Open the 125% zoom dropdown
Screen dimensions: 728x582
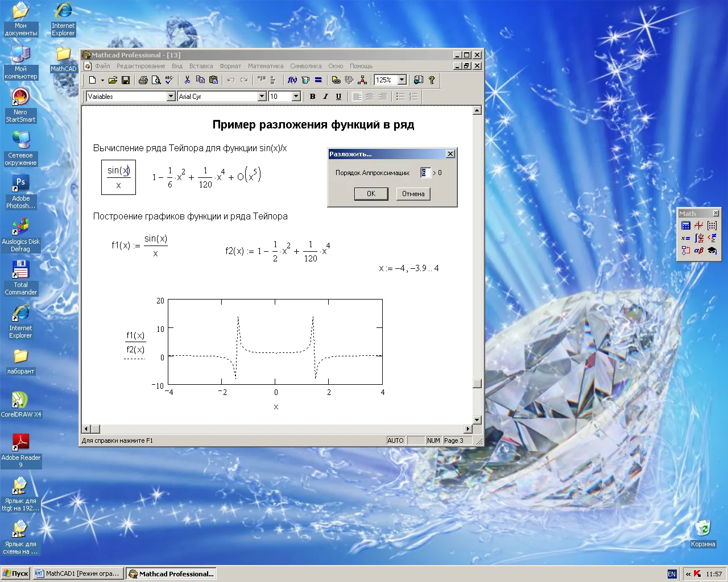402,80
